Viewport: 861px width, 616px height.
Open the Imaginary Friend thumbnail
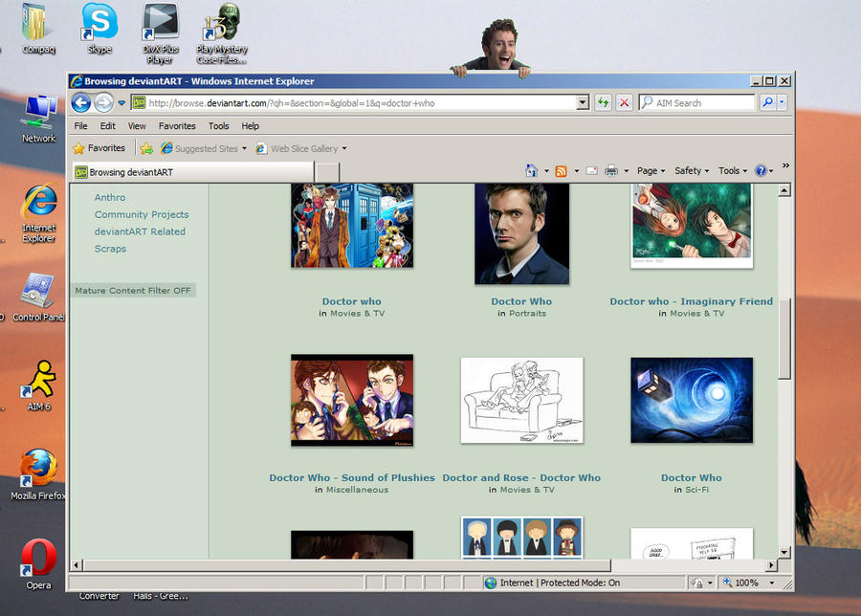pyautogui.click(x=692, y=226)
